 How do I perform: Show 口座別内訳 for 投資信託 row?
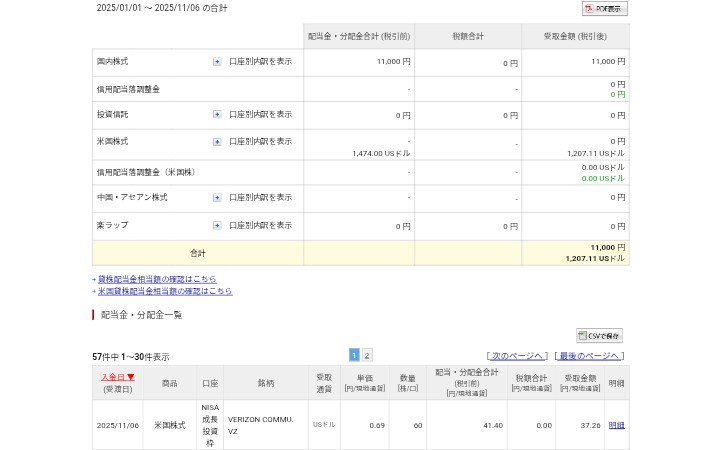tap(260, 114)
